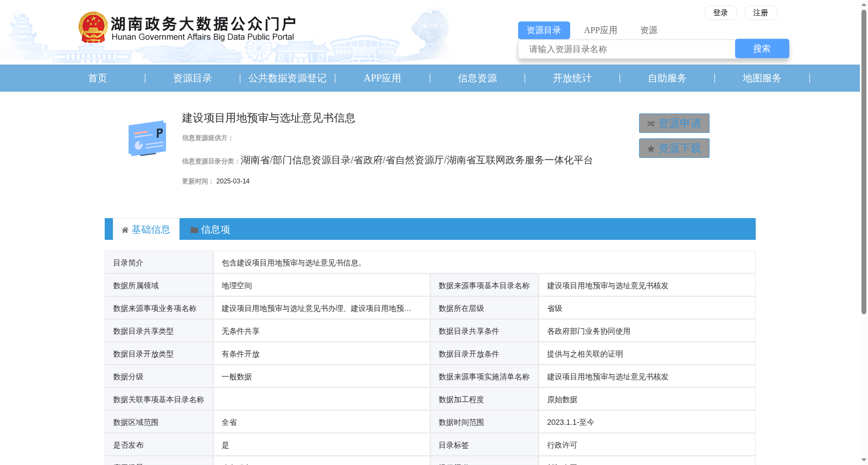
Task: Click the 有条件开放 cell value
Action: [x=240, y=354]
